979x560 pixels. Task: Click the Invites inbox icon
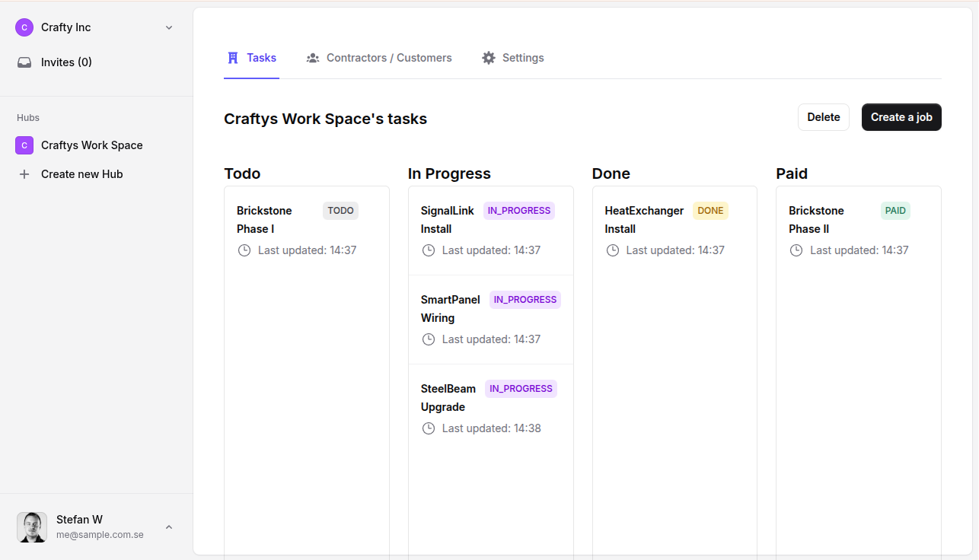click(24, 62)
